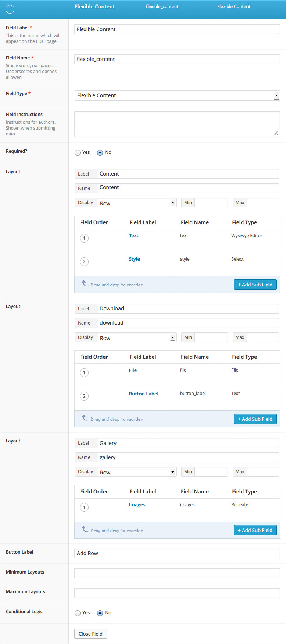Select the No radio under Conditional Logic
286x644 pixels.
100,612
